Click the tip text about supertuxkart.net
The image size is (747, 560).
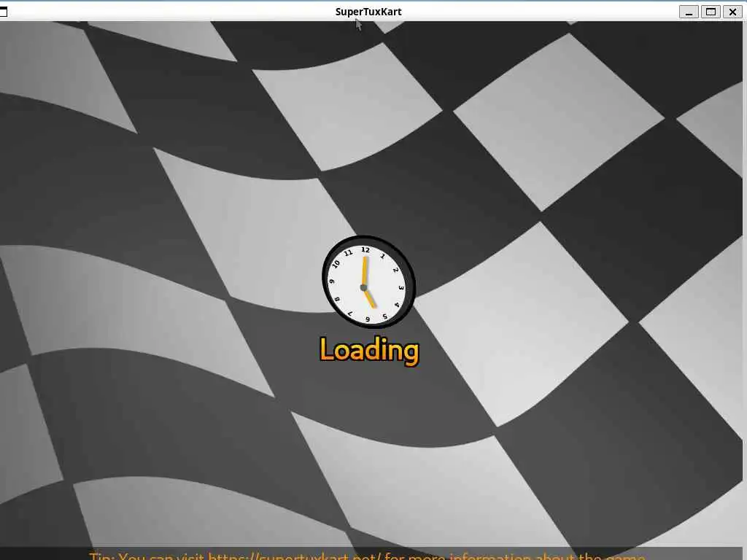[367, 556]
